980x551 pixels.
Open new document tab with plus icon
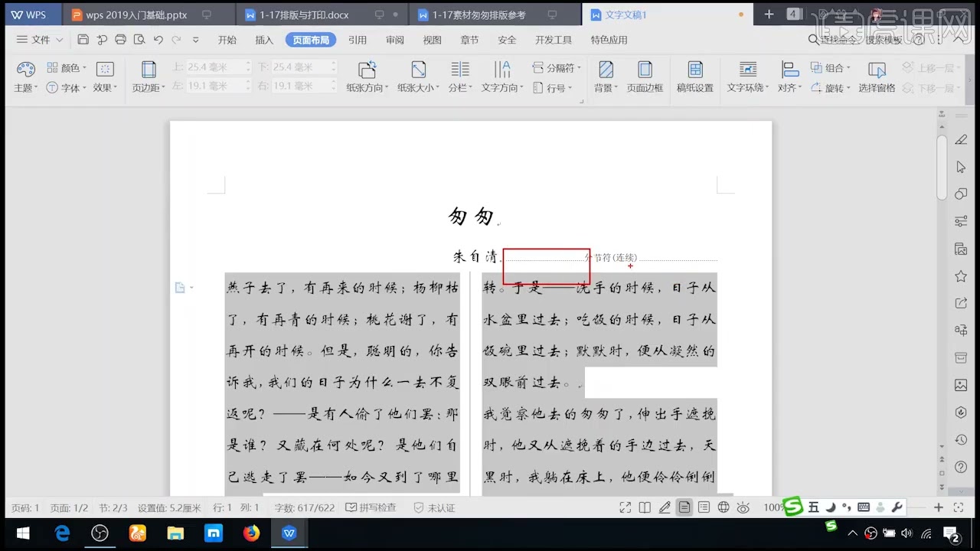click(x=769, y=15)
